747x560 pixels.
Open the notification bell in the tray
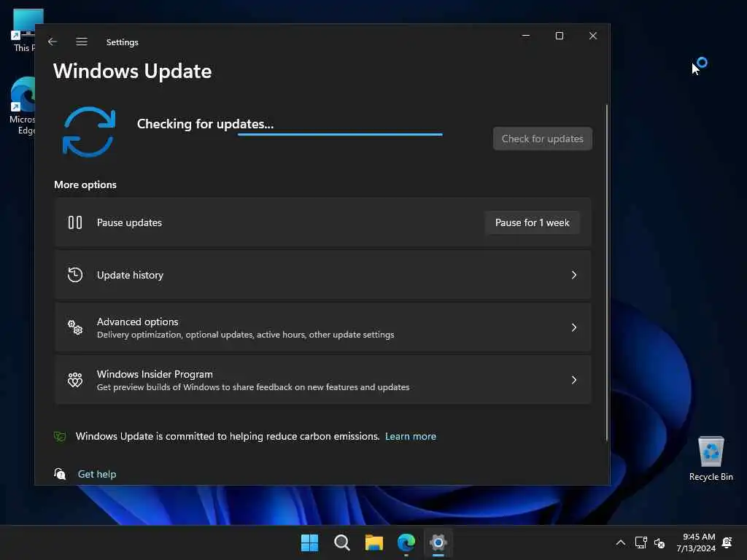click(727, 542)
